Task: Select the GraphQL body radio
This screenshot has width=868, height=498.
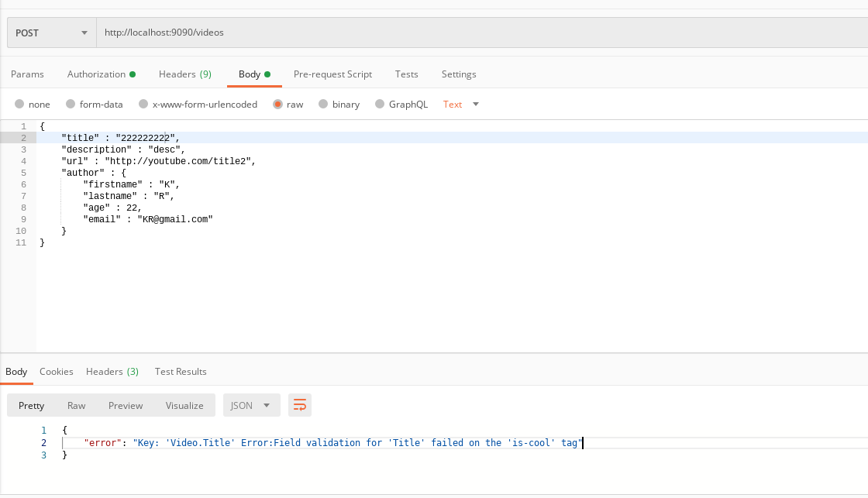Action: coord(380,105)
